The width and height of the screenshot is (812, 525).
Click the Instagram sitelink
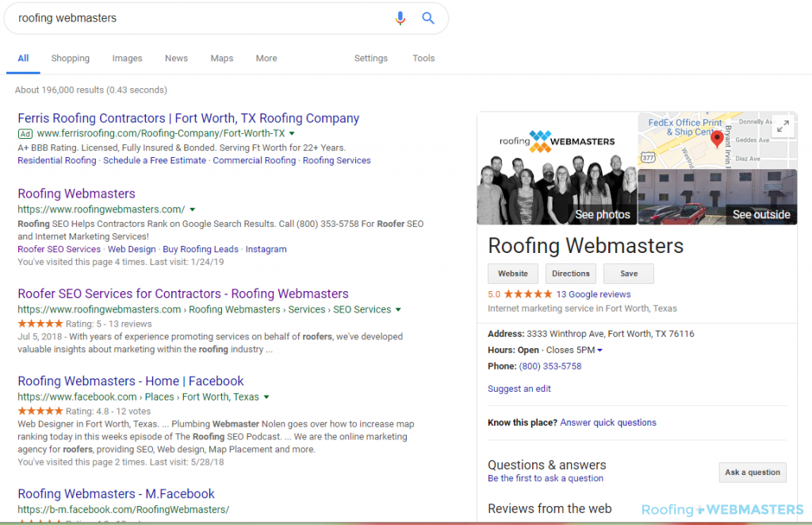[266, 249]
